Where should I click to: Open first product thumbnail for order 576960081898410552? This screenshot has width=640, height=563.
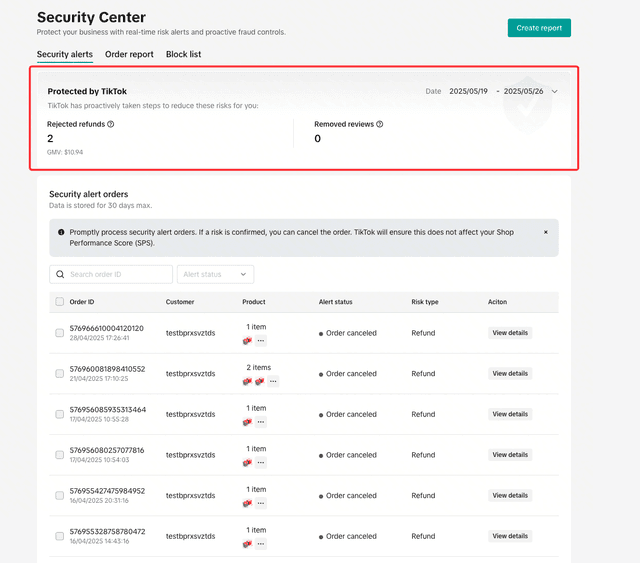247,381
